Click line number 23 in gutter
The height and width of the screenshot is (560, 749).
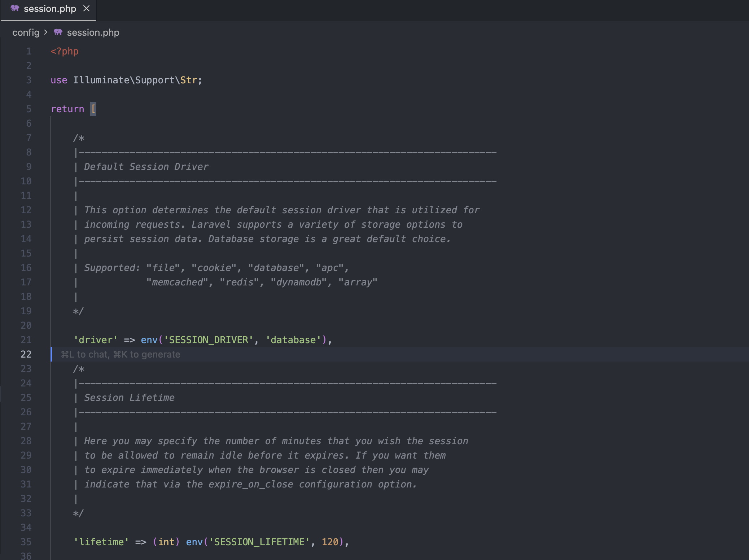[26, 369]
